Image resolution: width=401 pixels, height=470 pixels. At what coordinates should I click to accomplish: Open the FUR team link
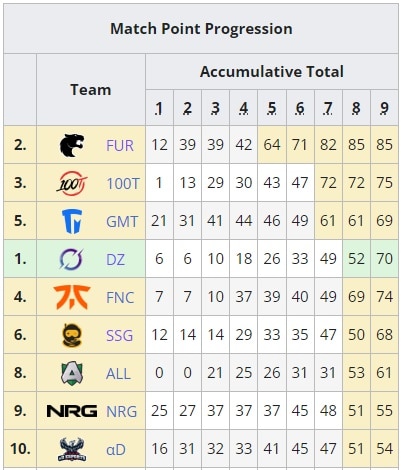click(120, 146)
